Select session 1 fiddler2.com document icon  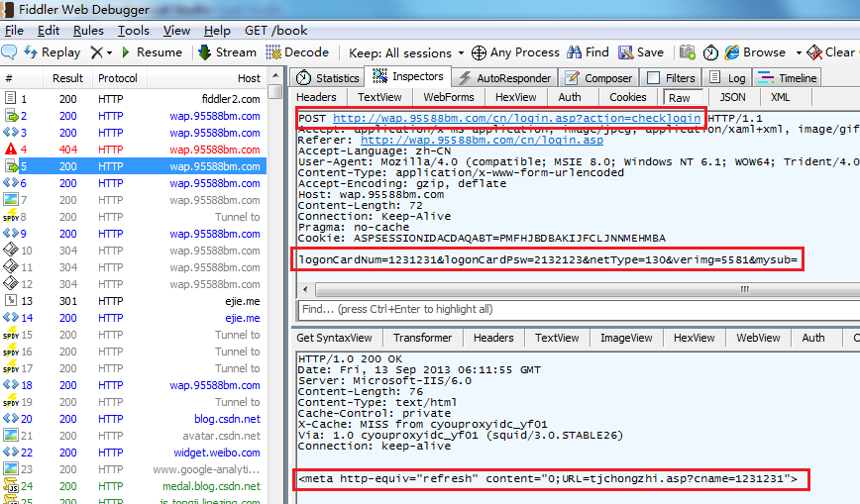tap(10, 98)
